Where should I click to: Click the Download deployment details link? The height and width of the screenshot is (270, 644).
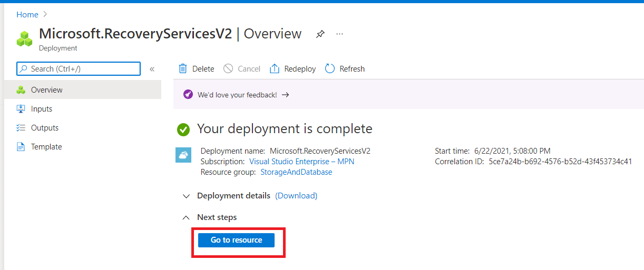tap(296, 196)
